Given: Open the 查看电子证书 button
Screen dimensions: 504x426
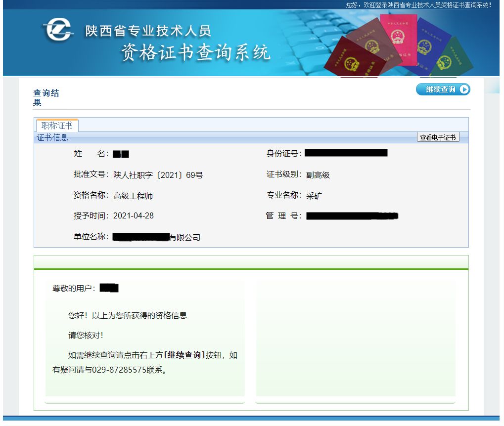Looking at the screenshot, I should 438,137.
